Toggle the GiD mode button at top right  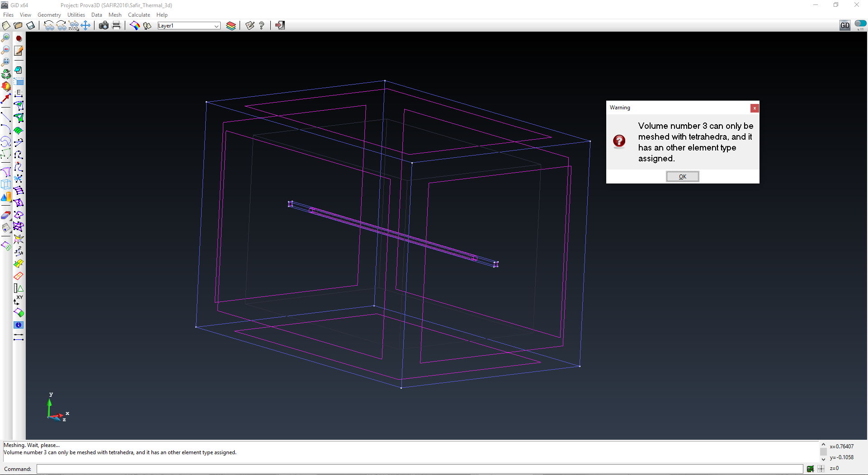(844, 26)
